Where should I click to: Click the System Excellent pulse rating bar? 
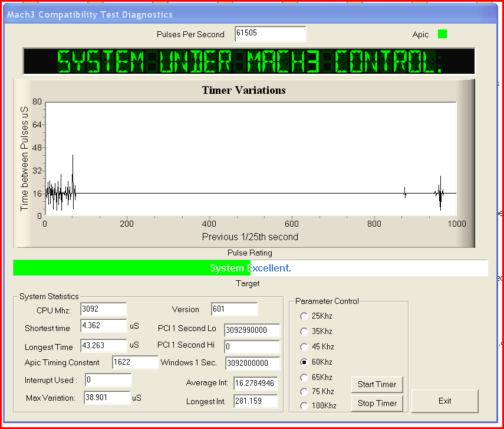251,268
